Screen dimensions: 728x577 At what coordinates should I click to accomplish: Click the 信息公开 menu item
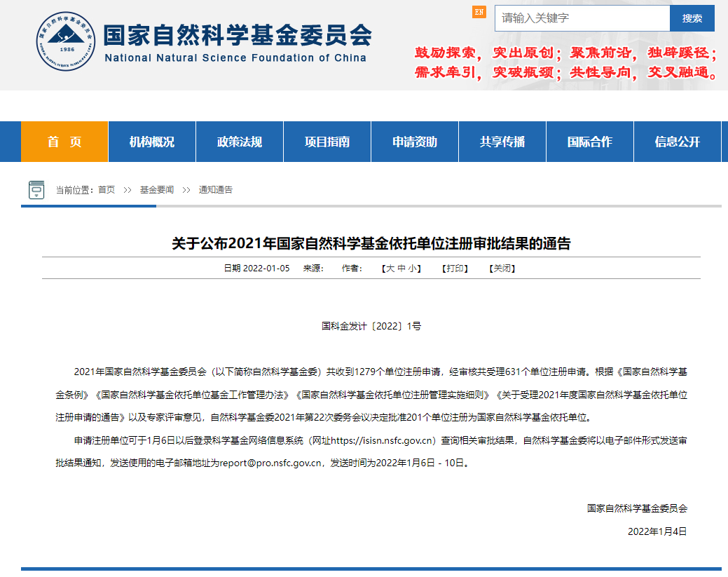click(678, 142)
